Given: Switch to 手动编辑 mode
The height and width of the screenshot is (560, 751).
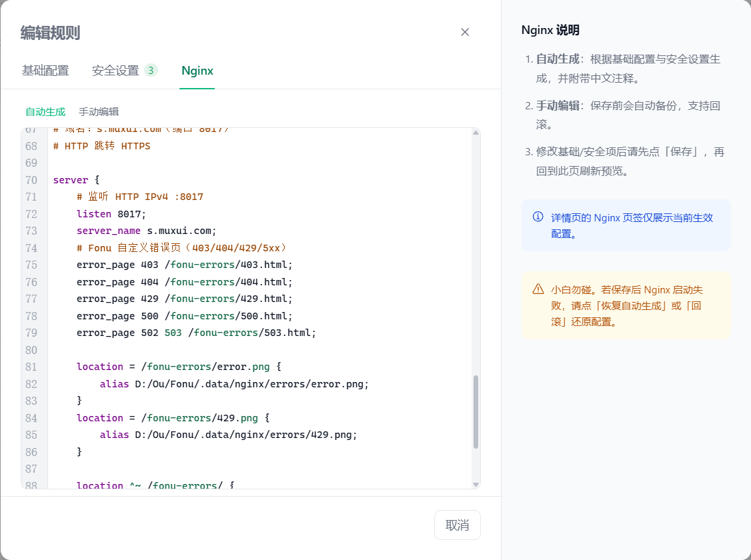Looking at the screenshot, I should 99,111.
